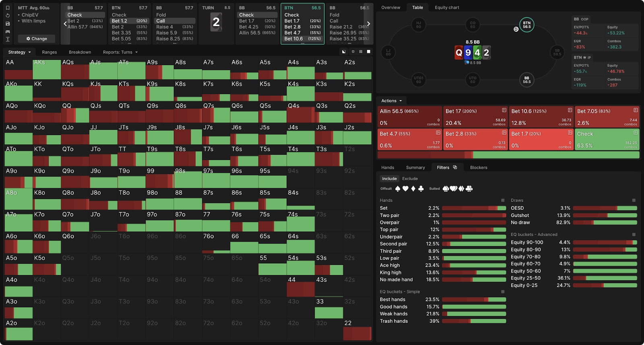Click the save disk icon
The image size is (644, 345).
coord(8,24)
